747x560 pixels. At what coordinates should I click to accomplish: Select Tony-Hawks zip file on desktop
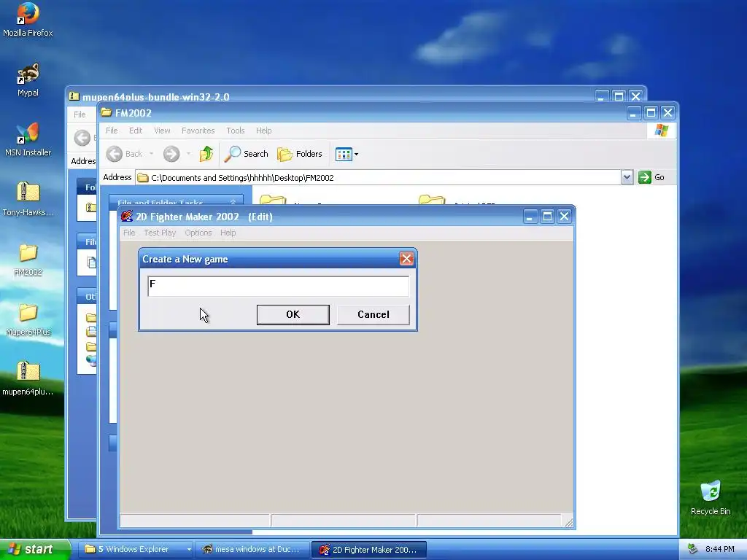(x=28, y=200)
